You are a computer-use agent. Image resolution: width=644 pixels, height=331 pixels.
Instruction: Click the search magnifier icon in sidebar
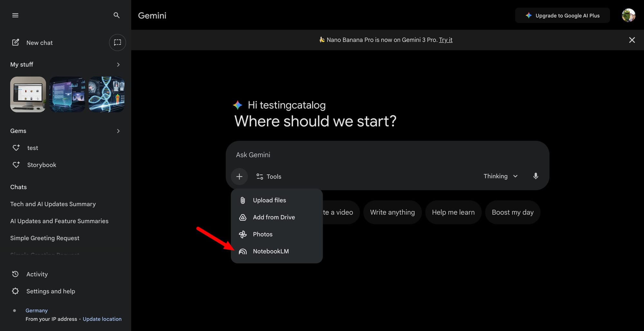[x=117, y=15]
